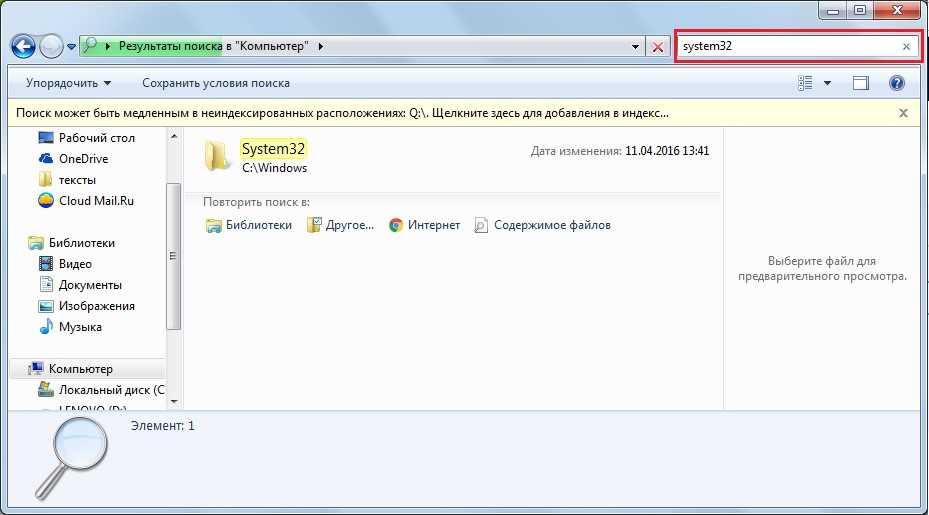Click the Back navigation arrow button
The height and width of the screenshot is (515, 929).
(23, 47)
